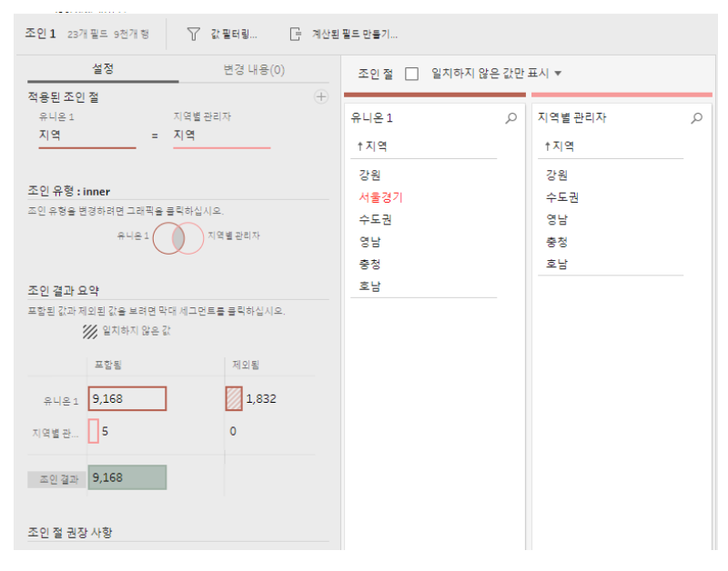Click the 유니온 1 포함됨 9,168 bar
The image size is (728, 571).
pyautogui.click(x=127, y=399)
